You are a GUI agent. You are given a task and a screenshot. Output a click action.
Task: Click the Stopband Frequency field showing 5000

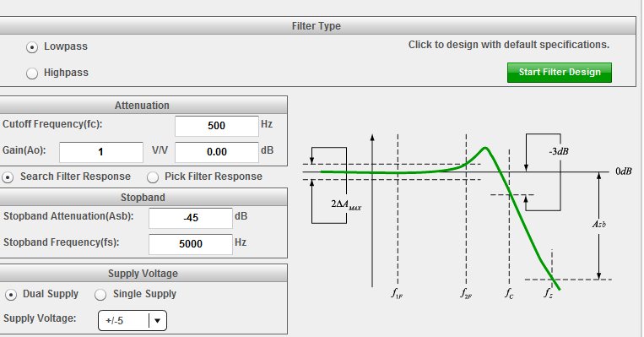tap(191, 244)
